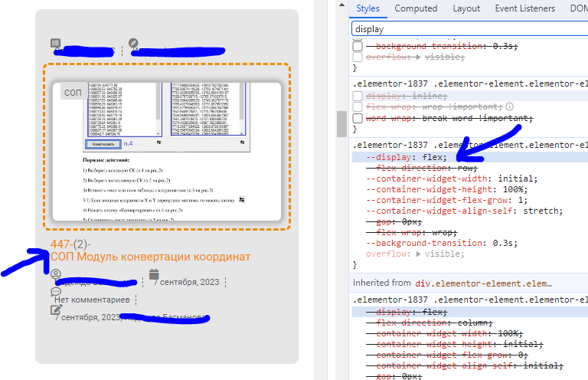Click the calendar icon beside the date
The width and height of the screenshot is (588, 380).
[154, 274]
